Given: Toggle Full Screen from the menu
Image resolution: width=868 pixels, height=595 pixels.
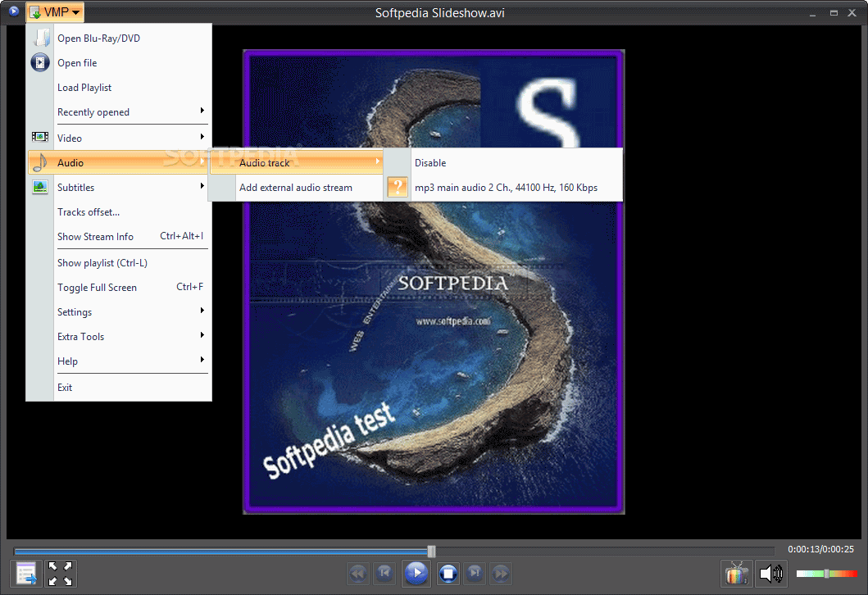Looking at the screenshot, I should pos(119,288).
